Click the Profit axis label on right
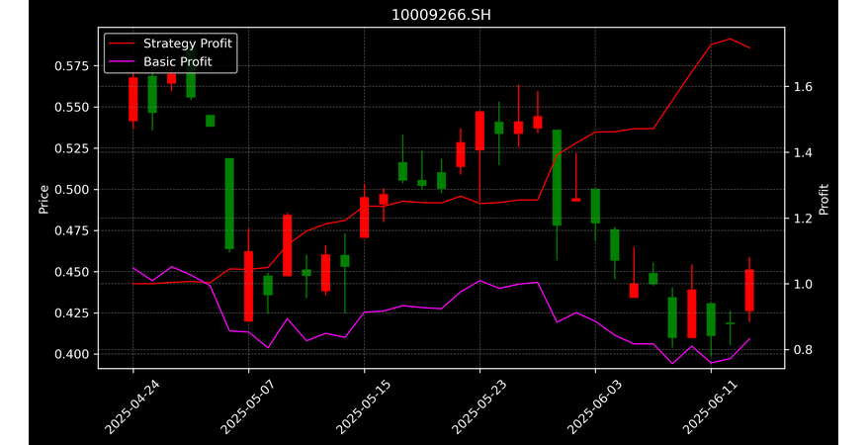The image size is (868, 445). point(824,199)
